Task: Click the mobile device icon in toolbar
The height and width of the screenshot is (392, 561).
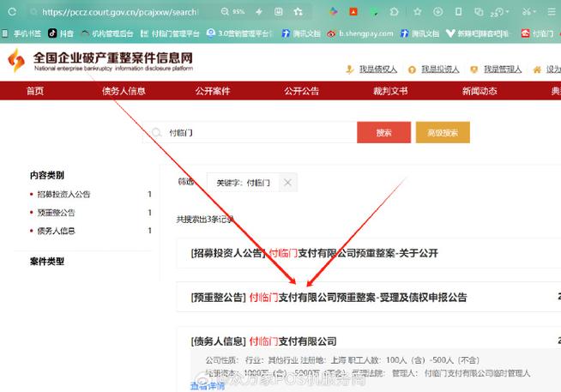Action: tap(458, 12)
